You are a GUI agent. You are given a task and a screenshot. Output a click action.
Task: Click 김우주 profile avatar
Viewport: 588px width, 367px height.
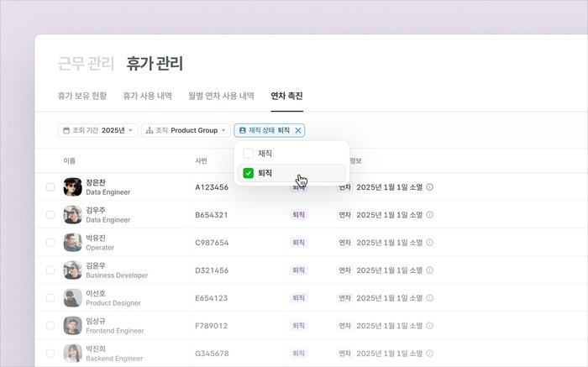[73, 215]
